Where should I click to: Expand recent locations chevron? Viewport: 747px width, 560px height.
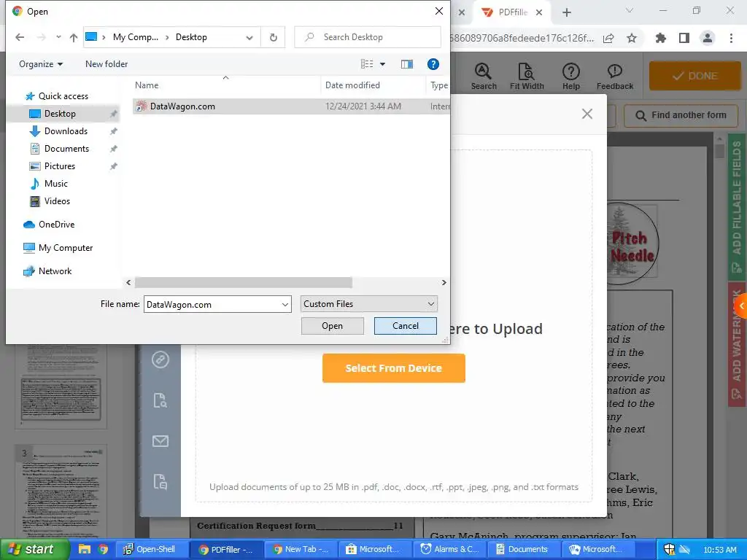pos(58,37)
